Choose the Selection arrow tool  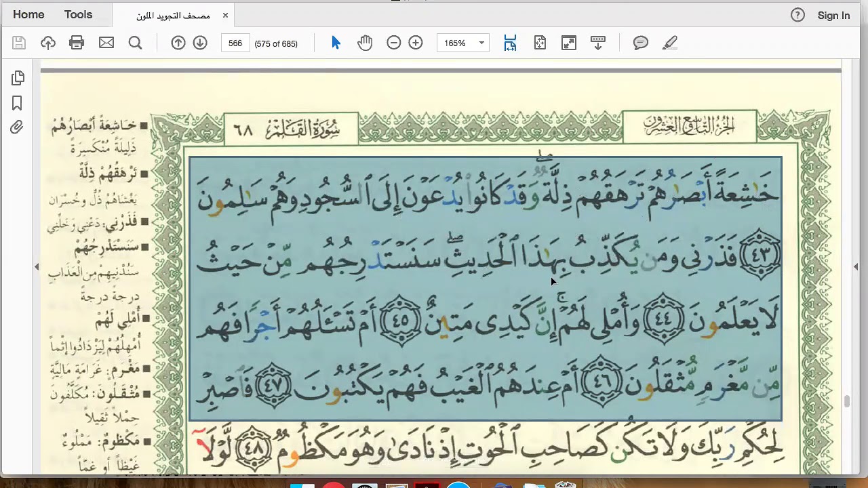coord(336,43)
